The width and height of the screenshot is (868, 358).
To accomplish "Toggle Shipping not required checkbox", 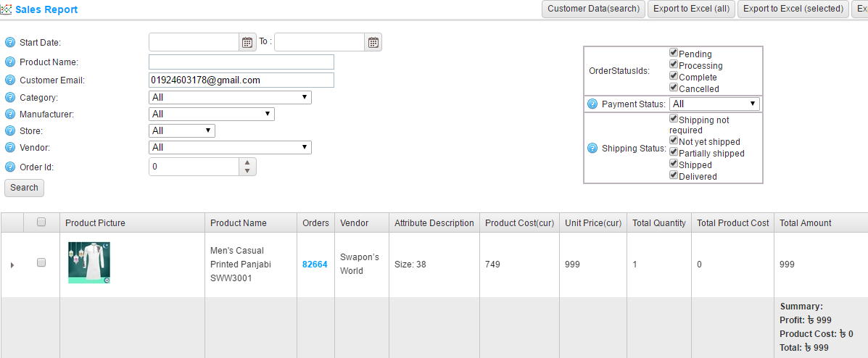I will click(x=674, y=118).
